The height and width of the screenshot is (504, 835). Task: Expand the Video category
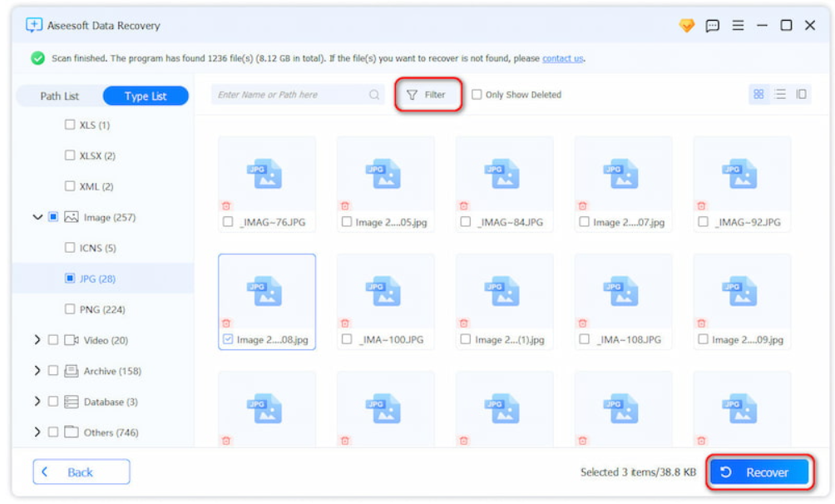pos(38,339)
